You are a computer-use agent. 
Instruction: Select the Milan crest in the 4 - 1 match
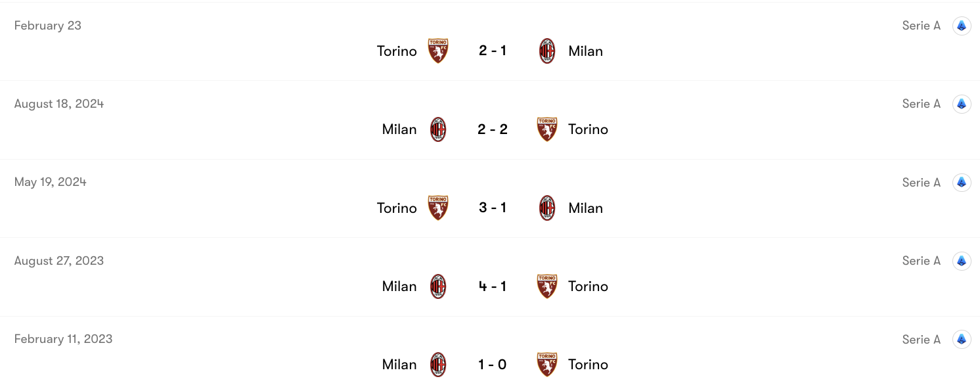click(x=437, y=286)
